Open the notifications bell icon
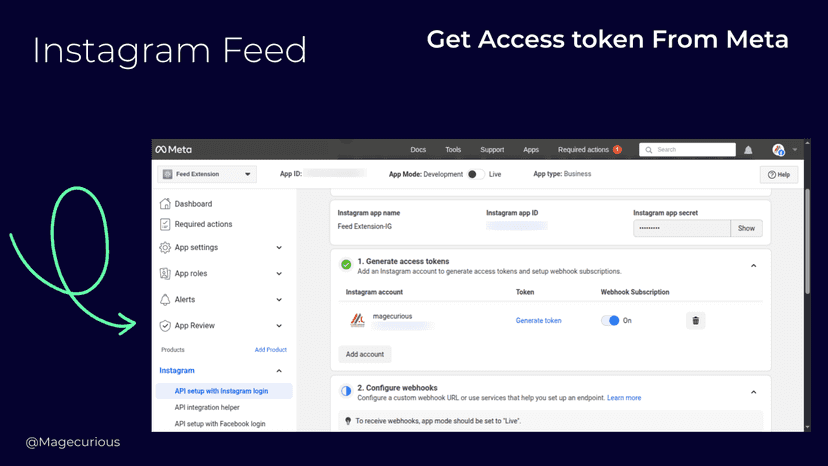This screenshot has height=466, width=828. (x=748, y=150)
